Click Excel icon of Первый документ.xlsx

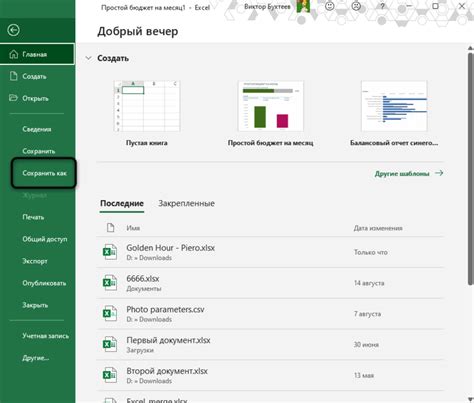(x=110, y=344)
